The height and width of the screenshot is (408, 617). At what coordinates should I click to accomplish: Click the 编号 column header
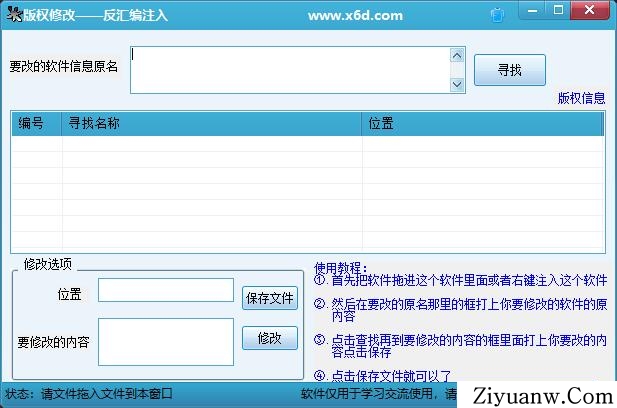(x=37, y=124)
